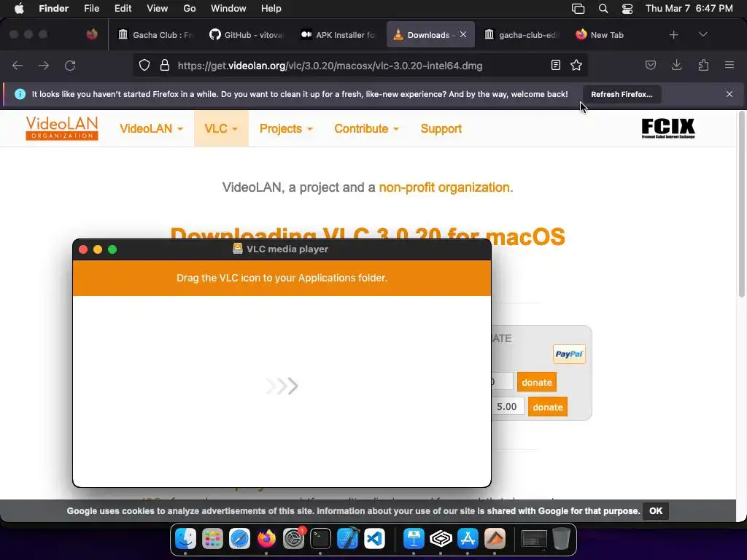
Task: Switch to the Gacha Club tab
Action: pos(156,35)
